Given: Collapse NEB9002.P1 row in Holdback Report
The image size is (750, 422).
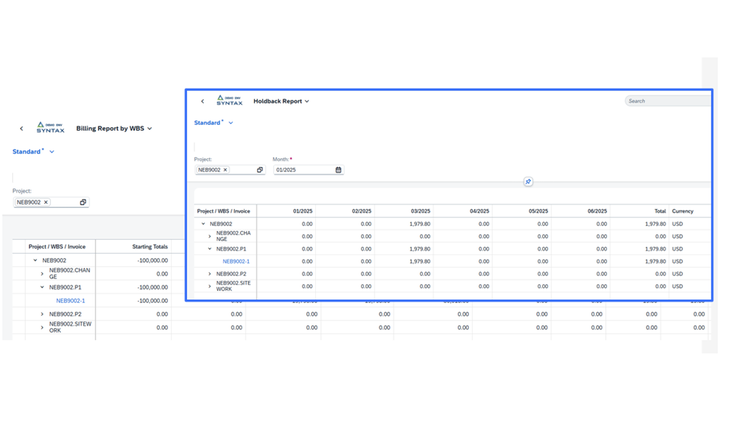Looking at the screenshot, I should point(210,249).
